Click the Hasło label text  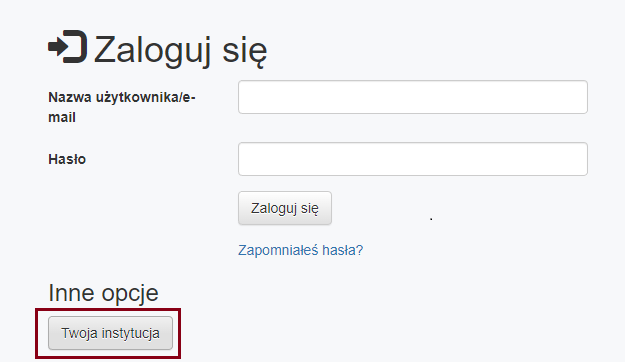[x=67, y=159]
